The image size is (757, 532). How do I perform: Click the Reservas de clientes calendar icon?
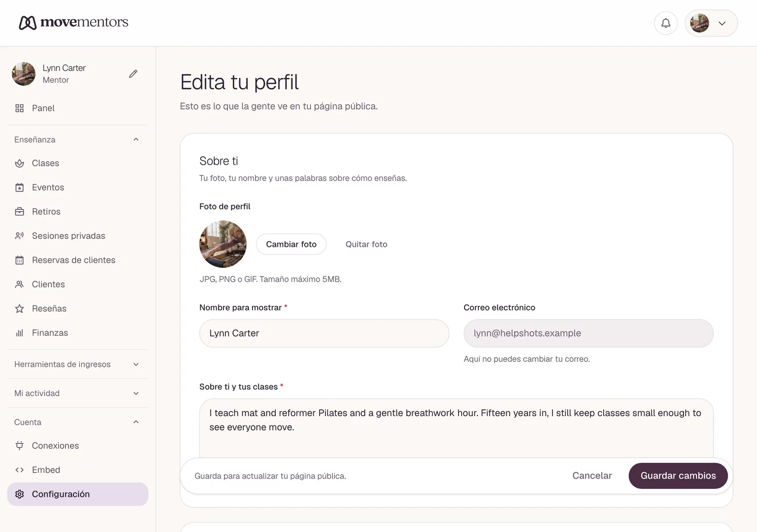(19, 260)
